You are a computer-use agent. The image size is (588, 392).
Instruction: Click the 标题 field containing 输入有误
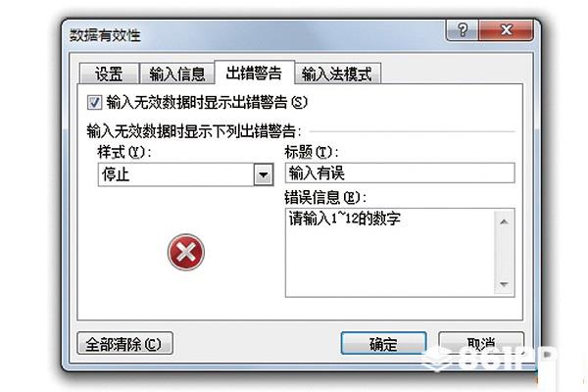click(x=400, y=172)
